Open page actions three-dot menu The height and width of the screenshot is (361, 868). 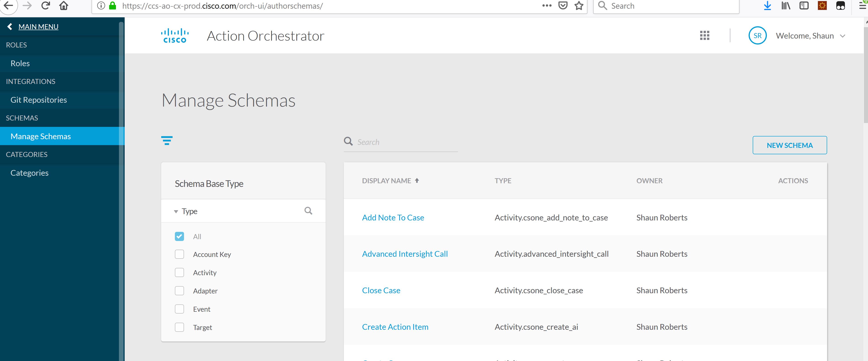(x=547, y=5)
